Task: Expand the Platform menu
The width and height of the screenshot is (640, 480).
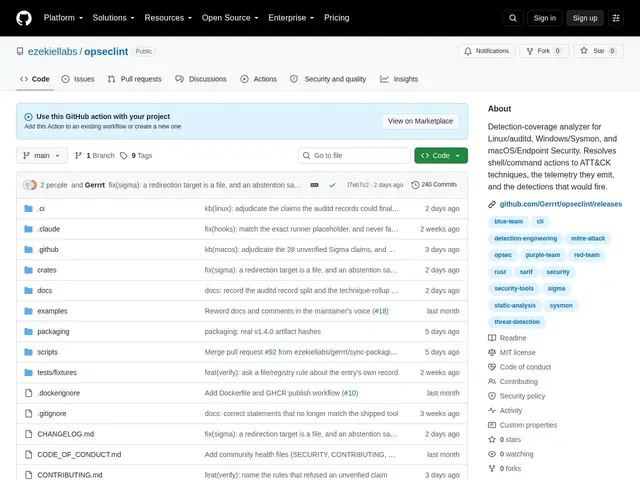Action: pyautogui.click(x=63, y=18)
